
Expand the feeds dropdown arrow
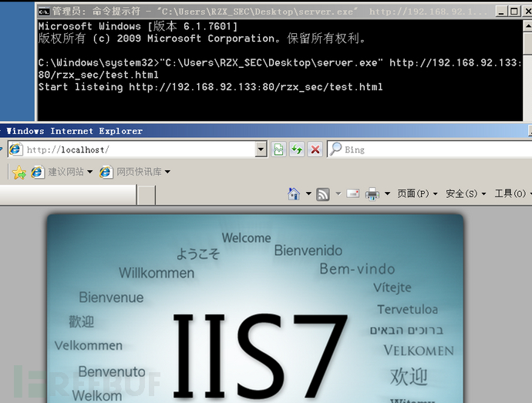pyautogui.click(x=338, y=193)
